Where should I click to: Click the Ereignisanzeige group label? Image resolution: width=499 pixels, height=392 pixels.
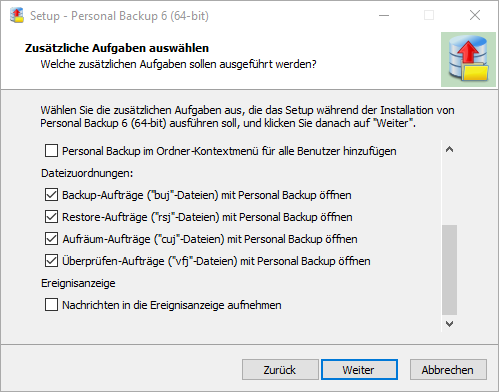coord(78,283)
